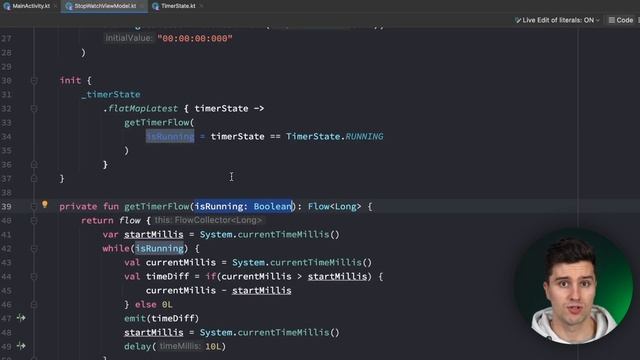Click line number 34 in the gutter
Image resolution: width=640 pixels, height=360 pixels.
6,137
